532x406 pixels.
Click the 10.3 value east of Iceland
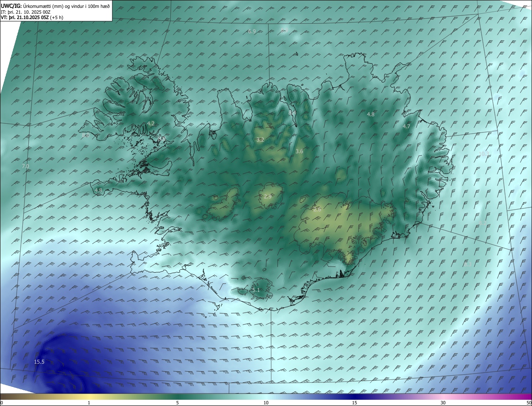click(484, 154)
